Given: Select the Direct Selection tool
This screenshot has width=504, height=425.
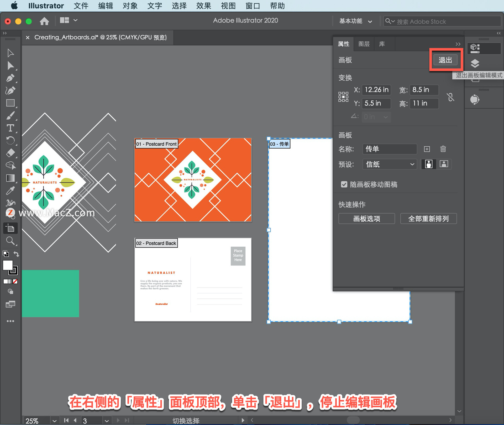Looking at the screenshot, I should (x=10, y=66).
